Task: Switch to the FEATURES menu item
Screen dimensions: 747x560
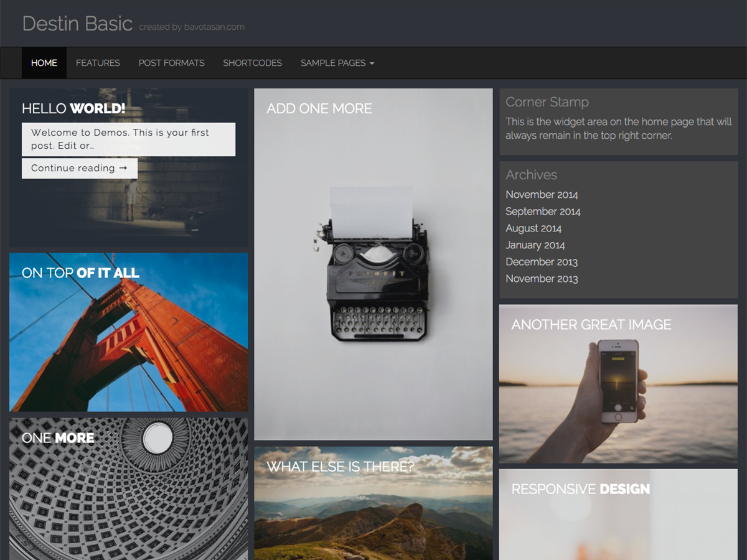Action: tap(98, 63)
